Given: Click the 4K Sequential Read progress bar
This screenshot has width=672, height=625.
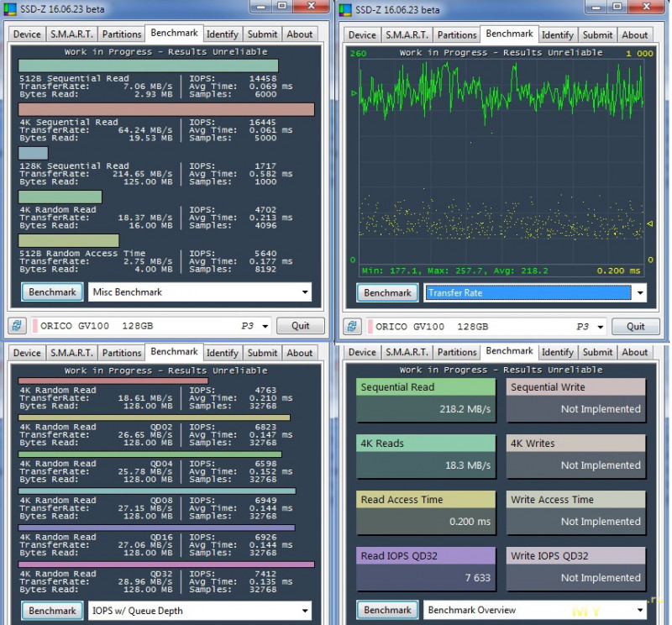Looking at the screenshot, I should click(166, 109).
